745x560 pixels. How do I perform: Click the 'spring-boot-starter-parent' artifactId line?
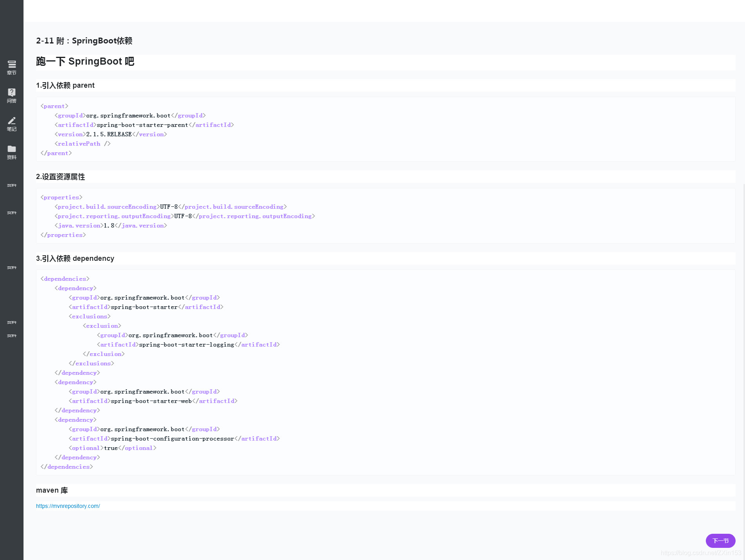[x=144, y=125]
